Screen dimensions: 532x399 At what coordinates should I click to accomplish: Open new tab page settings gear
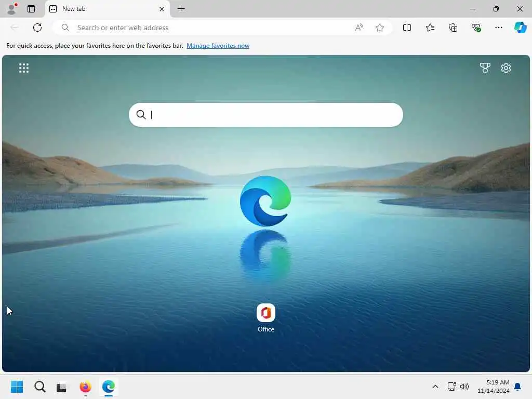[506, 68]
